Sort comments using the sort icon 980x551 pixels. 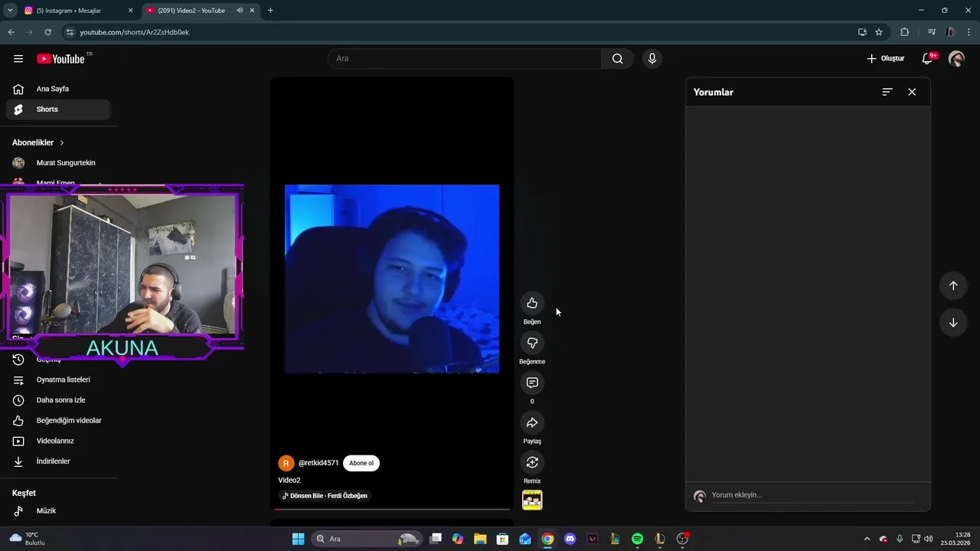click(887, 92)
